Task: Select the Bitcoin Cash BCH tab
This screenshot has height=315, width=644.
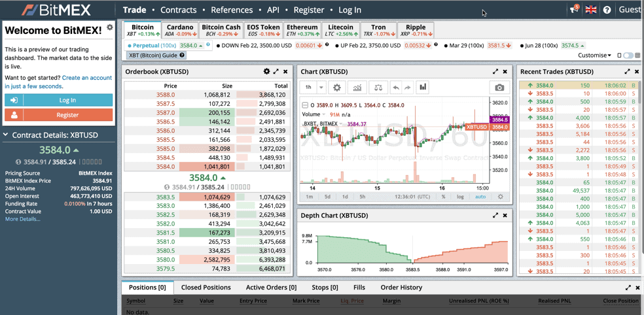Action: 221,30
